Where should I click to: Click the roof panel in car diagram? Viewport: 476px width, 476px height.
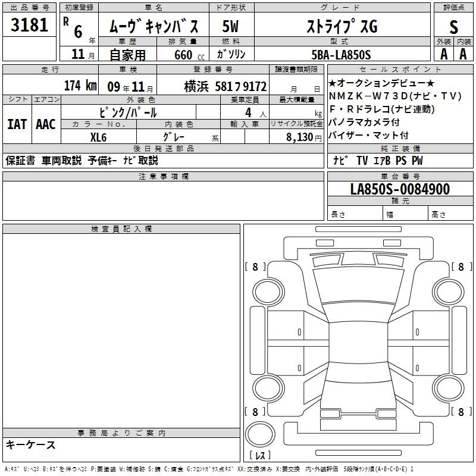click(358, 342)
